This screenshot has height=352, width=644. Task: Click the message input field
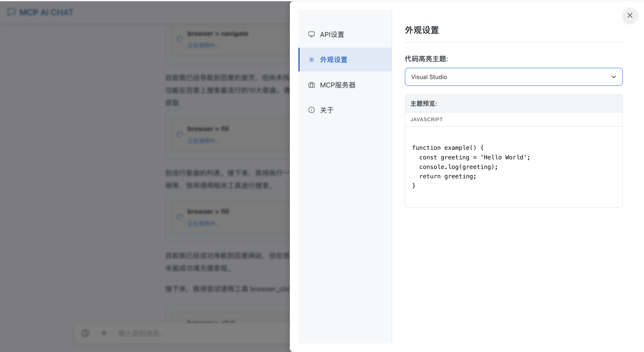[175, 333]
